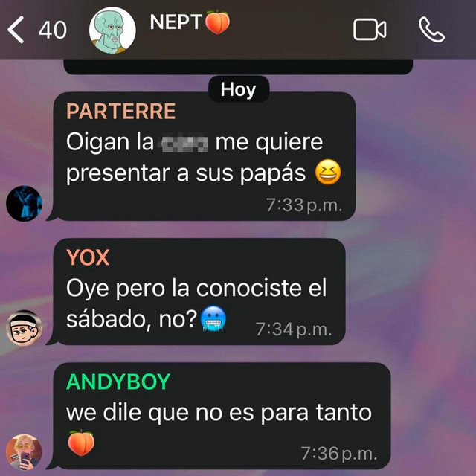Select the message about presentar a sus papás
This screenshot has height=476, width=476.
(x=204, y=156)
